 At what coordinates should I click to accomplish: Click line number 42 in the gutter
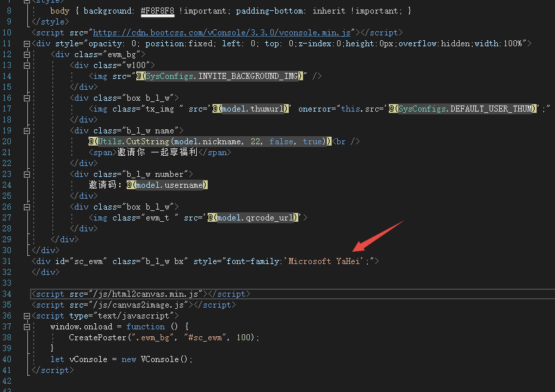pos(7,381)
